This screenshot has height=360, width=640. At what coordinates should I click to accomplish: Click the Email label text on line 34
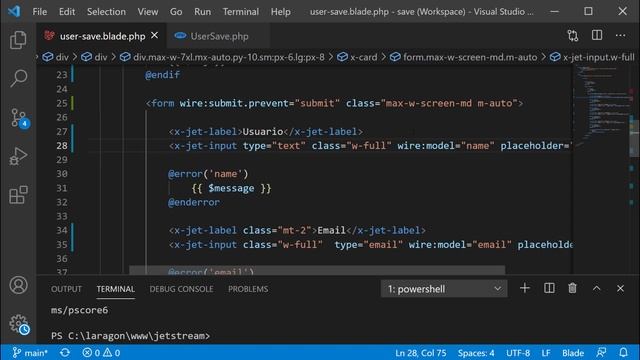click(331, 230)
